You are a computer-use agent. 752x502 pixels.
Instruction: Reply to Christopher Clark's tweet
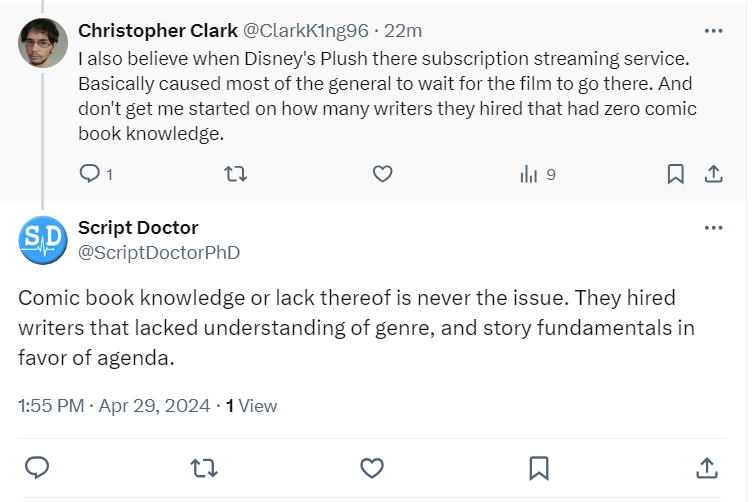[x=90, y=174]
